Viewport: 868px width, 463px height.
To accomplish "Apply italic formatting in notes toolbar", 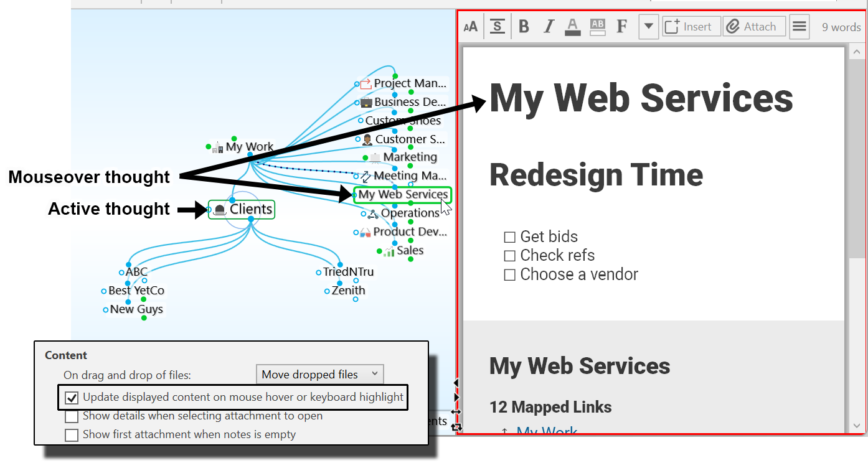I will click(549, 27).
